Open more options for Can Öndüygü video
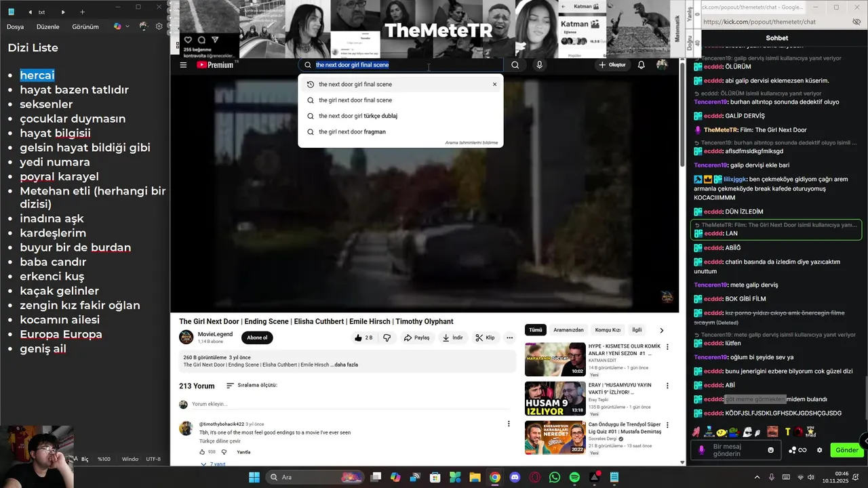Screen dimensions: 868x488 click(x=667, y=426)
